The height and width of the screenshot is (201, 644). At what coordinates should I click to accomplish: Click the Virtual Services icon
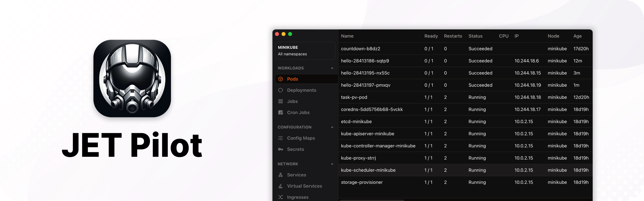(x=280, y=186)
